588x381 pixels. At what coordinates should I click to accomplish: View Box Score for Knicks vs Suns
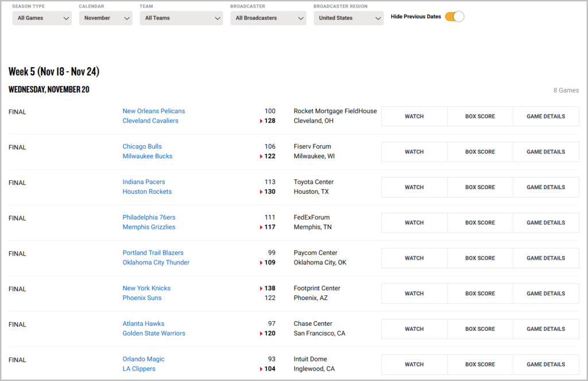(x=480, y=294)
